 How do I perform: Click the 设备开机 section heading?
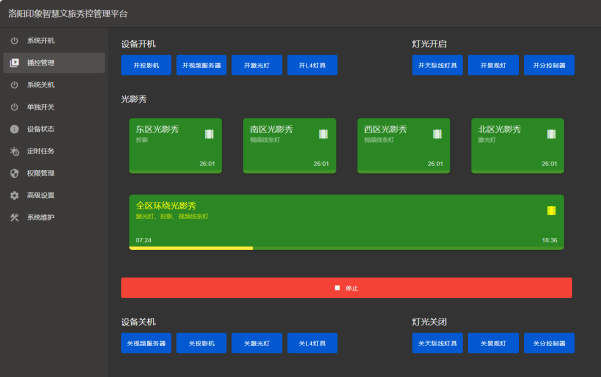point(138,44)
